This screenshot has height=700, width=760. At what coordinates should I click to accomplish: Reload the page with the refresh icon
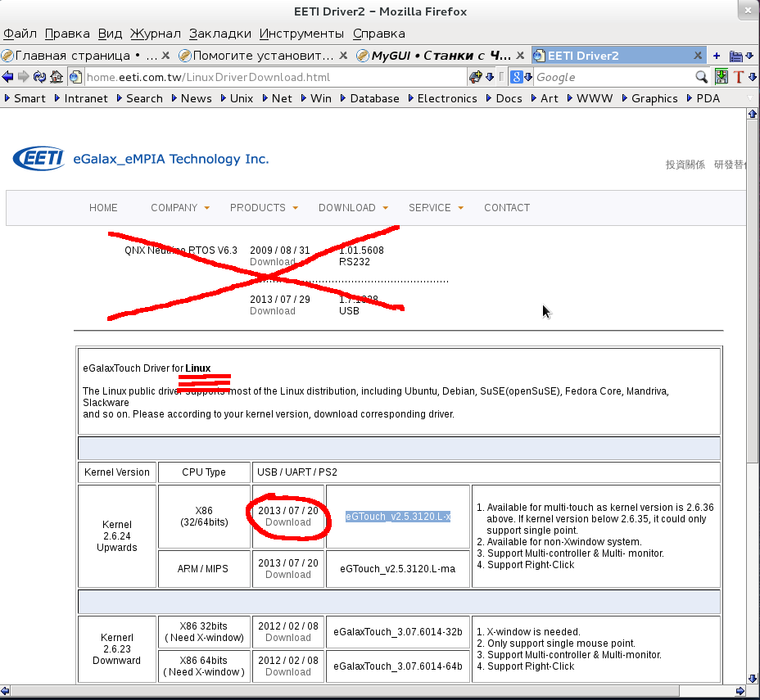39,76
